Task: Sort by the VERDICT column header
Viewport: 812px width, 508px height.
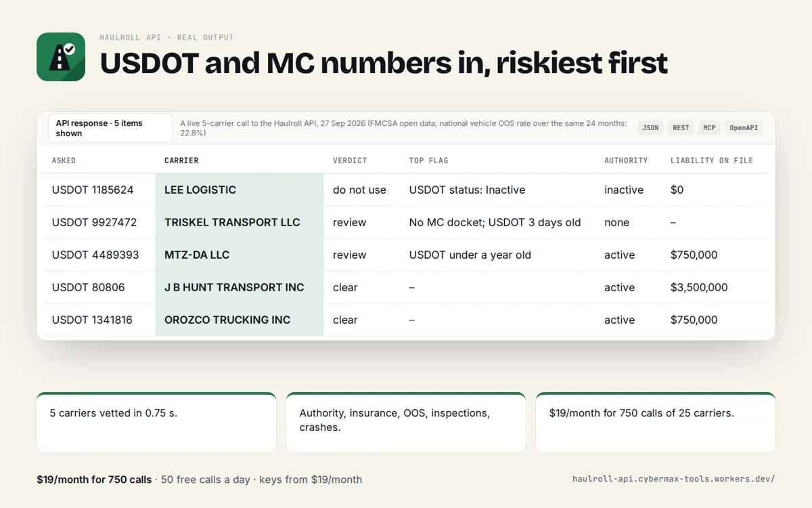Action: click(x=350, y=161)
